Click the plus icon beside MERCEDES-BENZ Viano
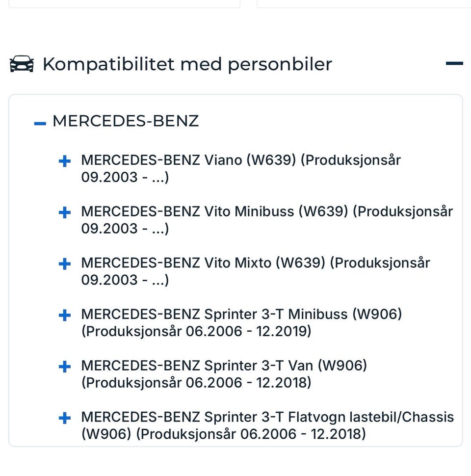Viewport: 471px width, 476px height. click(64, 161)
